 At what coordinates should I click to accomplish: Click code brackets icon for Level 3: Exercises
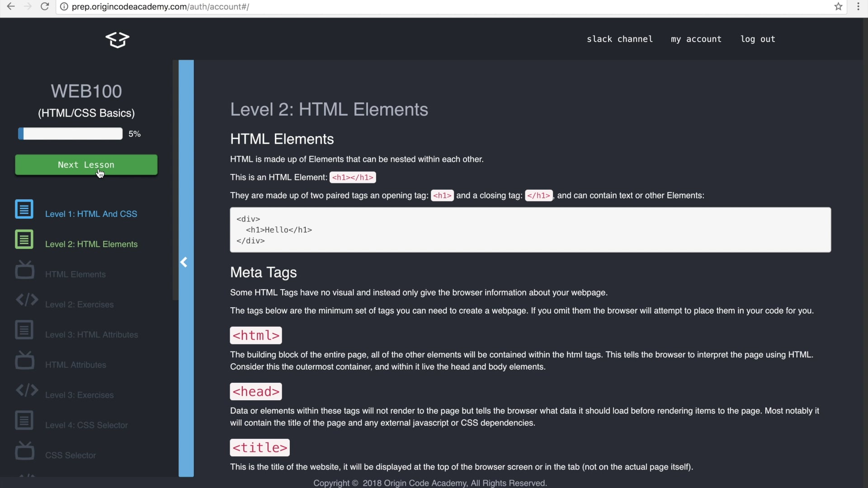(x=27, y=390)
